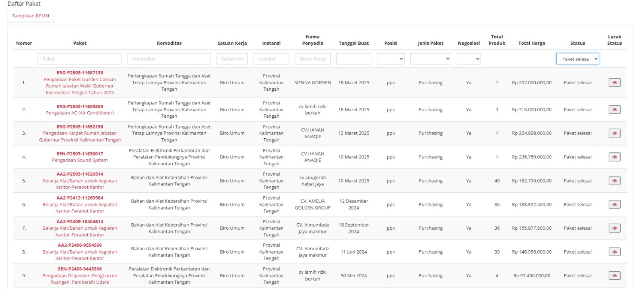Select provider name SIENNA GORDEN
644x289 pixels.
point(313,83)
